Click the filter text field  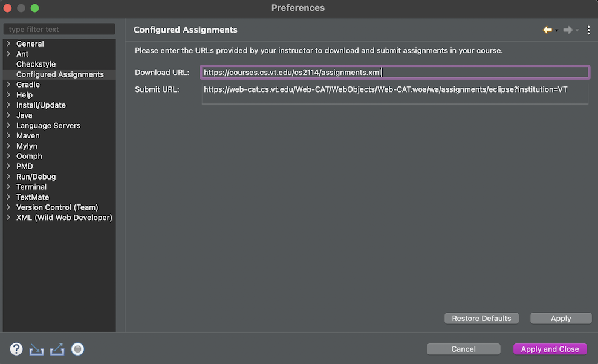click(59, 28)
